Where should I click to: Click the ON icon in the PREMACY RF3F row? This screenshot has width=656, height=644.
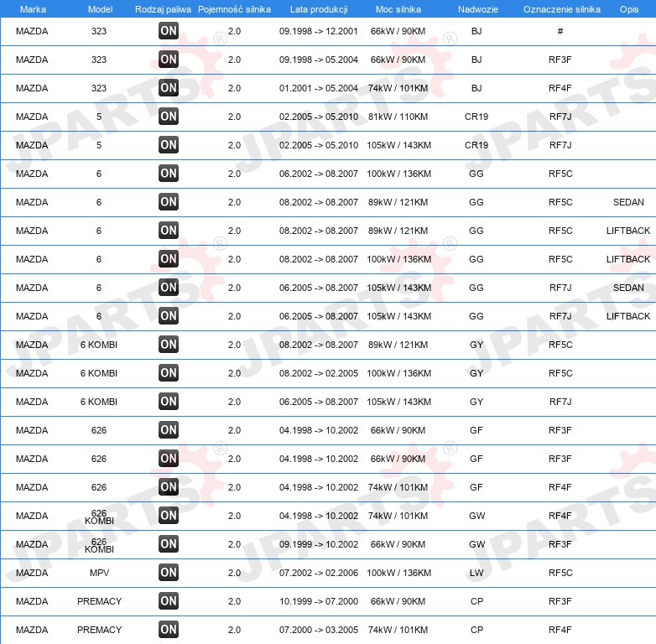[169, 601]
